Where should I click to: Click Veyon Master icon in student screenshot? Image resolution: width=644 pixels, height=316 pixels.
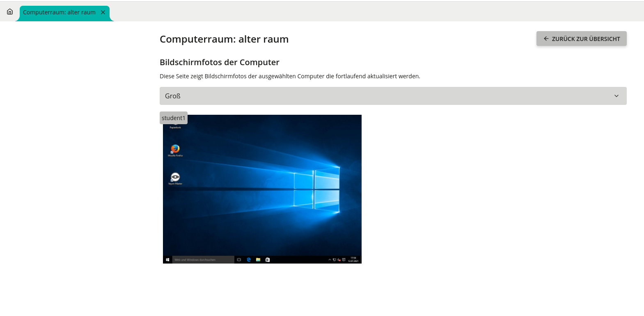(175, 177)
